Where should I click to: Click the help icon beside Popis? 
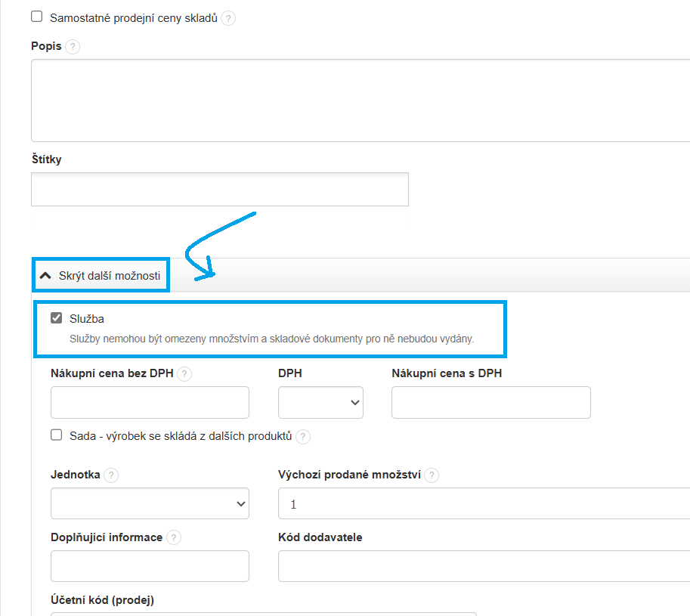point(73,47)
